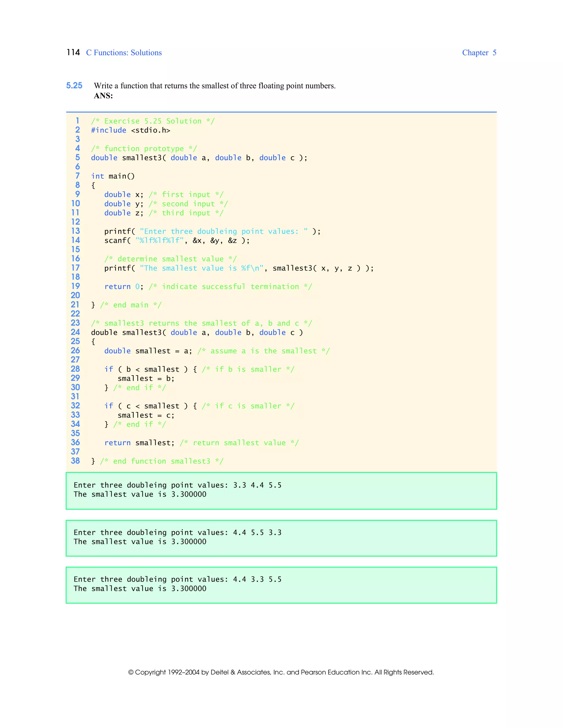Click the scanf "%lf%lf%lf" line
563x728 pixels.
point(177,240)
